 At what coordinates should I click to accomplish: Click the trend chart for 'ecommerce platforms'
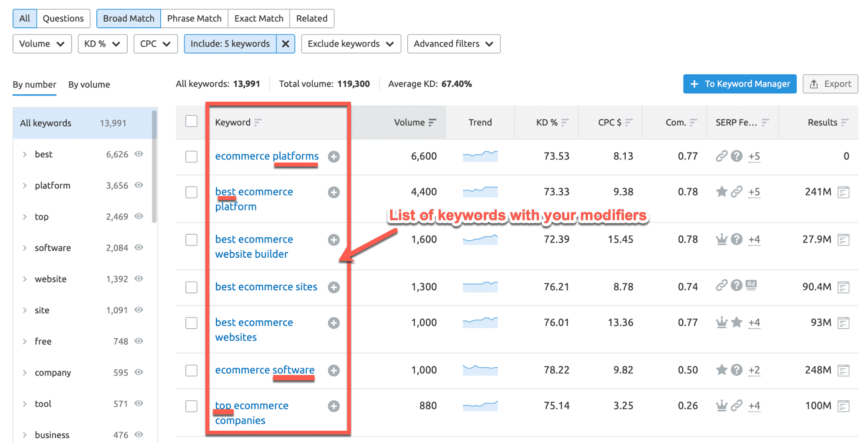480,156
